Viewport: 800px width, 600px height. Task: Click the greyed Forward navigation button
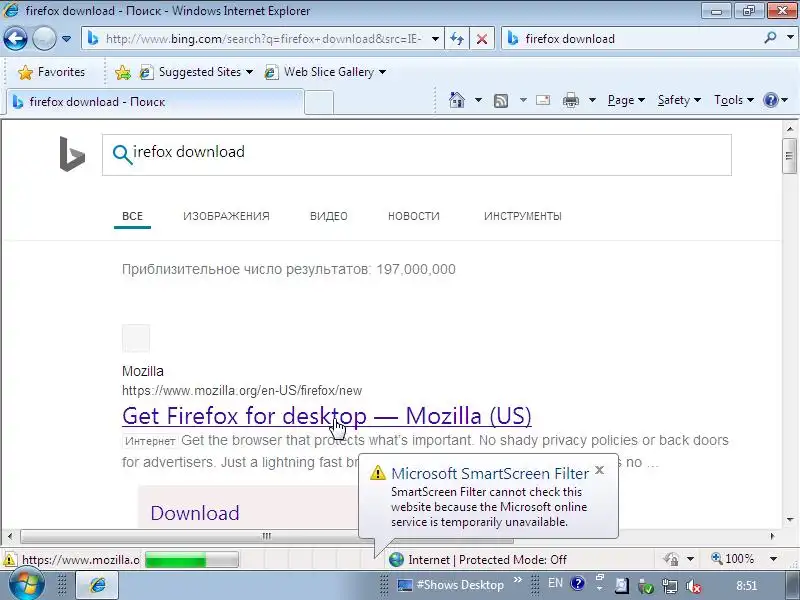pos(44,38)
